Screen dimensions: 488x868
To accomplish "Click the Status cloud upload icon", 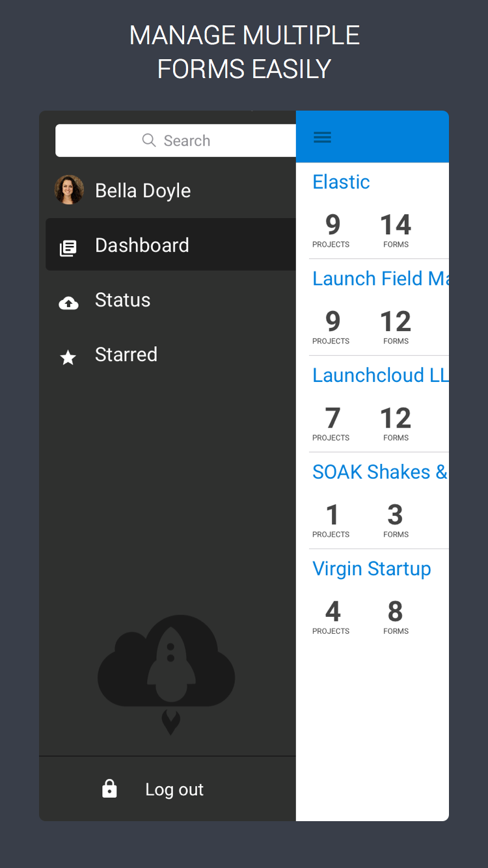I will point(68,301).
